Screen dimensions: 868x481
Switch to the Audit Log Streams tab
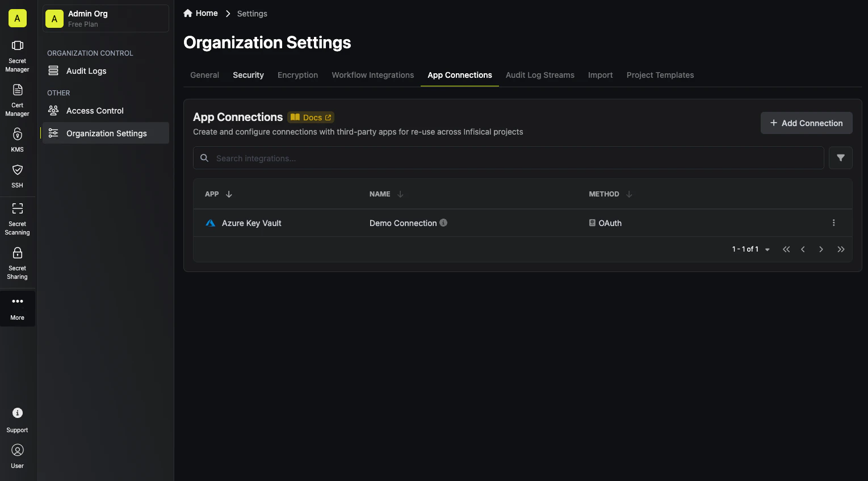[540, 75]
